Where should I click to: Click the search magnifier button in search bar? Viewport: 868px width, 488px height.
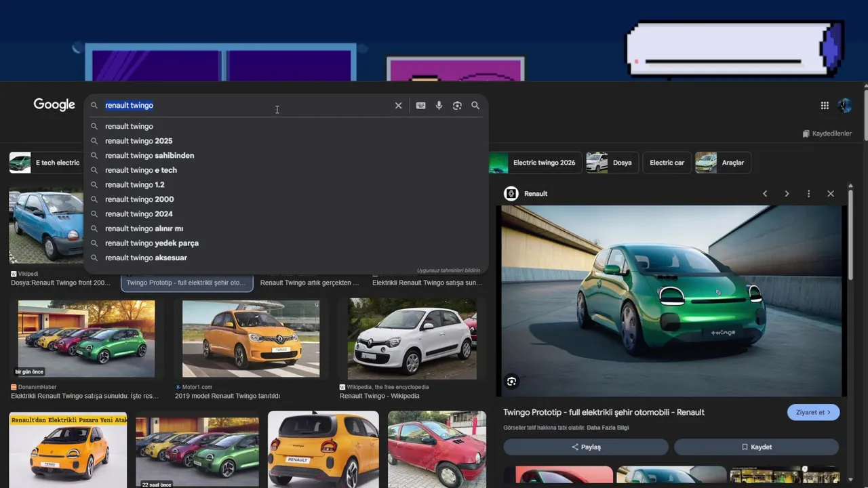coord(475,106)
